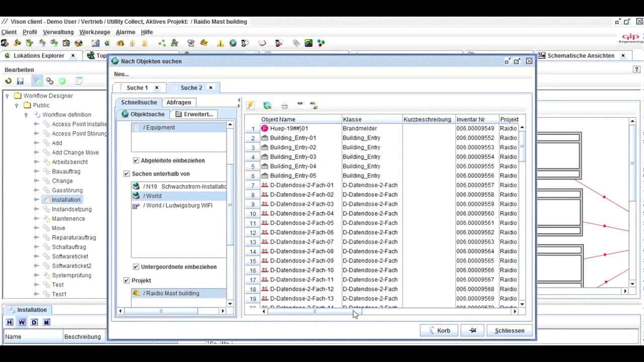644x362 pixels.
Task: Click the note page icon under Bearbeiten
Action: point(79,81)
